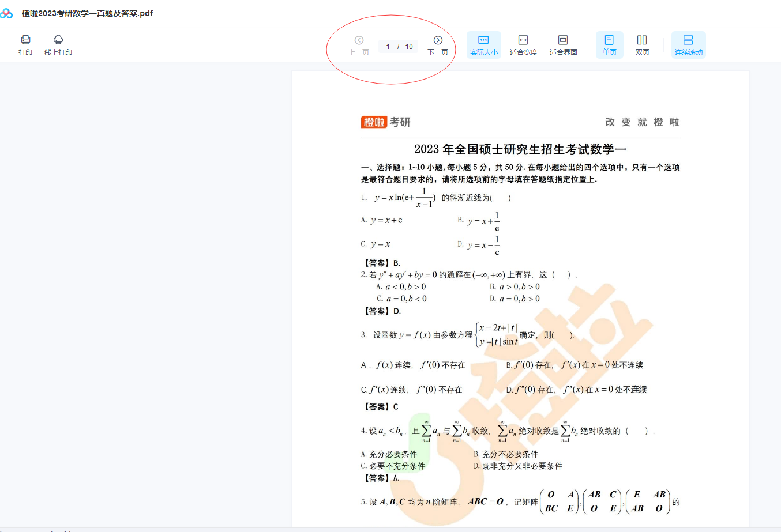Viewport: 781px width, 532px height.
Task: Click the 改变就橙啦 slogan in page header
Action: [642, 122]
